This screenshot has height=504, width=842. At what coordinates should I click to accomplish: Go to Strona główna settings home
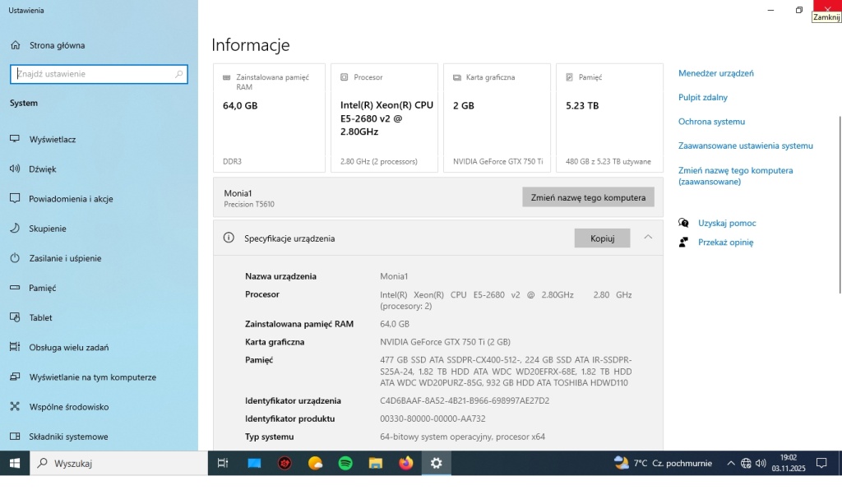pos(57,45)
